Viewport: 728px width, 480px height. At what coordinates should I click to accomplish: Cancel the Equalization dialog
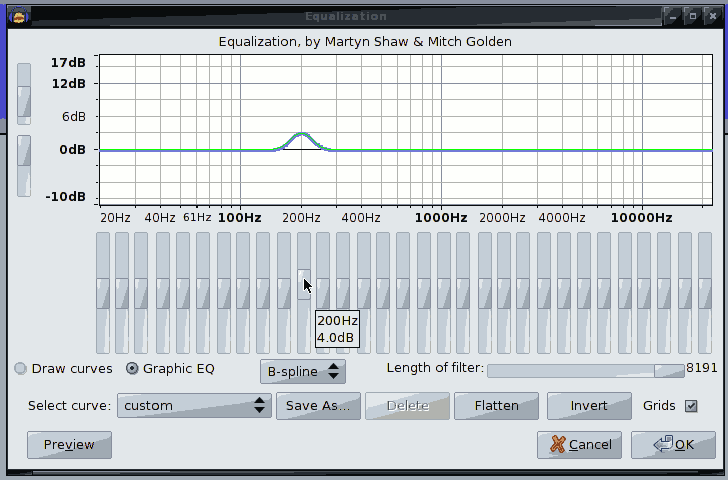[x=579, y=445]
